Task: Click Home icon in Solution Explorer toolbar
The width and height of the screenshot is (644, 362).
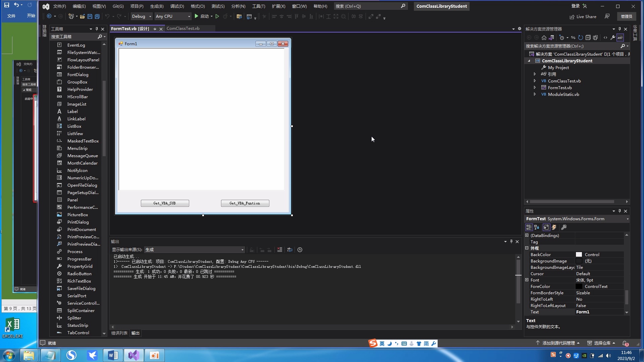Action: pyautogui.click(x=544, y=38)
